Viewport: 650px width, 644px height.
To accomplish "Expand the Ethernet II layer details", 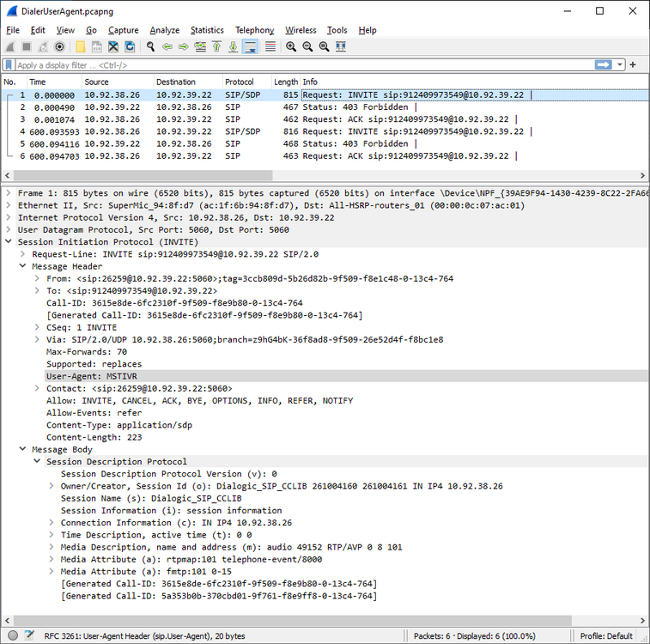I will (x=9, y=206).
